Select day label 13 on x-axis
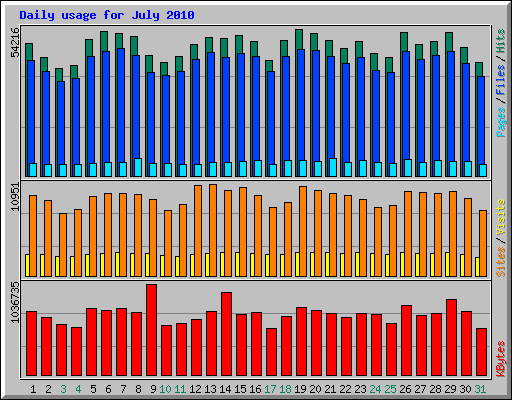This screenshot has width=512, height=400. click(x=210, y=389)
